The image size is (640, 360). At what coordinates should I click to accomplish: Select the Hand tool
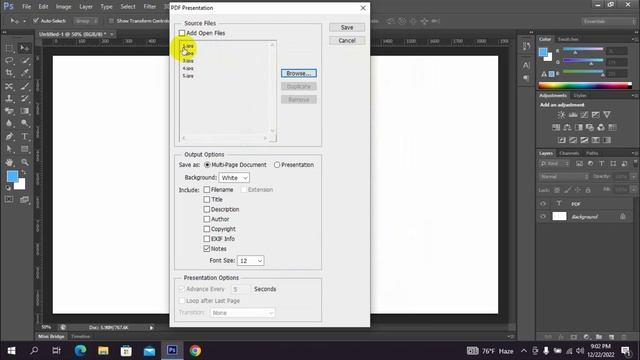pos(9,162)
